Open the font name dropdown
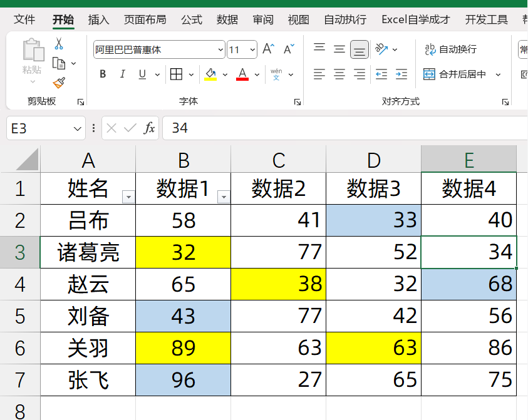 220,49
